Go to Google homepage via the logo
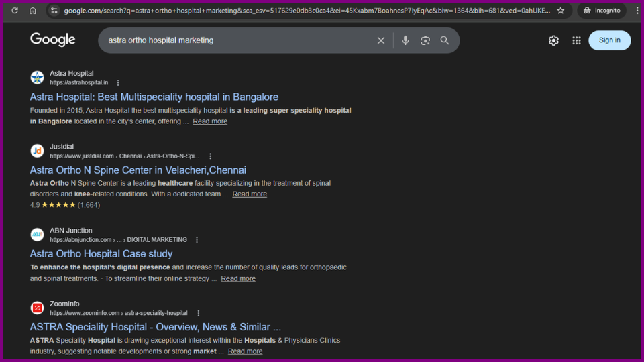Viewport: 644px width, 362px height. (52, 40)
